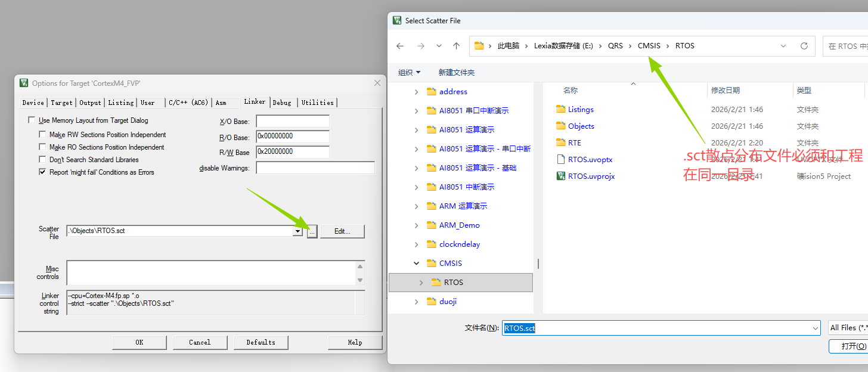
Task: Sort files by 修改日期 column
Action: [726, 90]
